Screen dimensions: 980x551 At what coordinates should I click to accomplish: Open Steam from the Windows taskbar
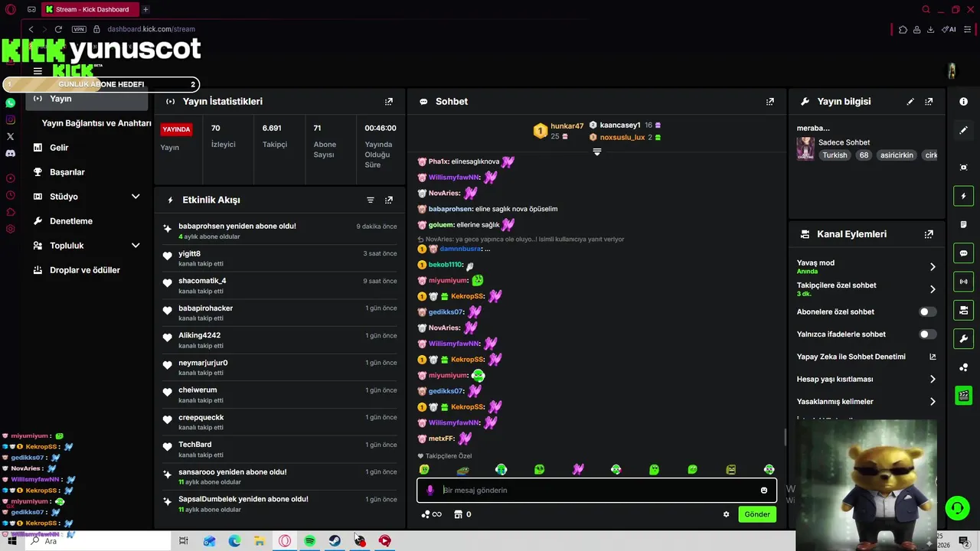[335, 541]
